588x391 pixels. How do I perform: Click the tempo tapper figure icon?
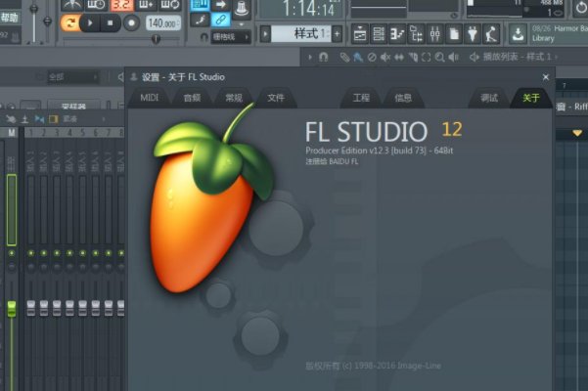(x=491, y=34)
